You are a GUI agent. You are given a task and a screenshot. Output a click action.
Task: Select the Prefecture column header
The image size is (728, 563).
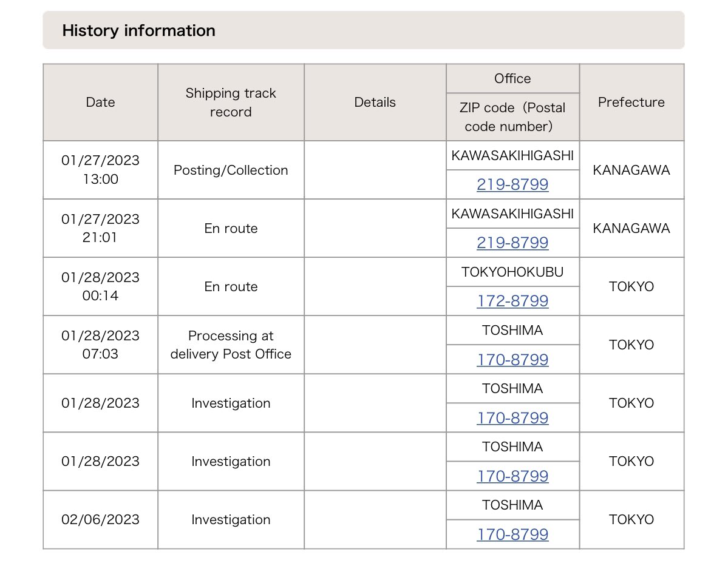631,103
